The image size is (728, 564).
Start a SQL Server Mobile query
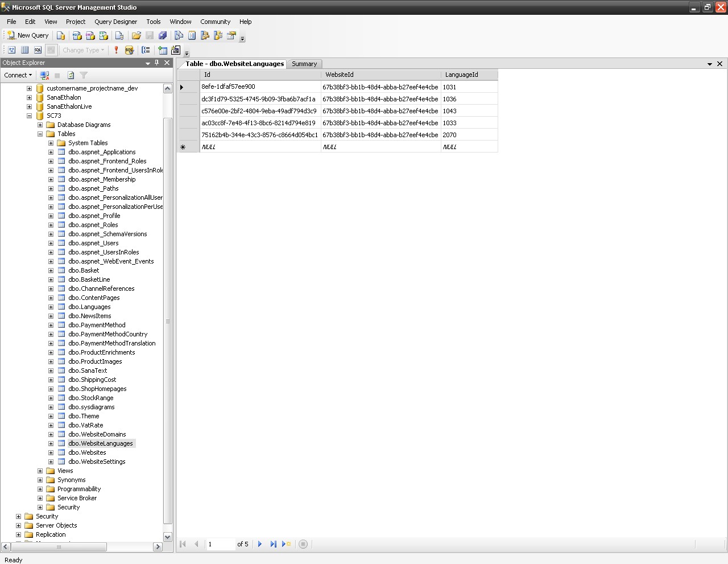119,35
